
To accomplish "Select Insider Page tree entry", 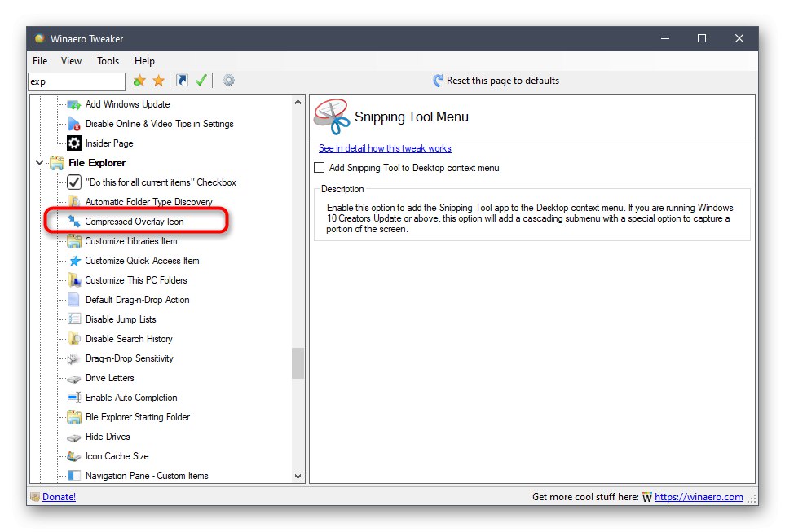I will (109, 143).
